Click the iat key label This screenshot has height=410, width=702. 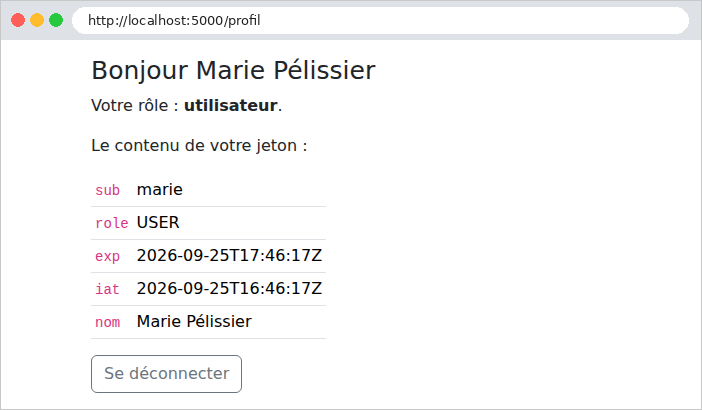(107, 289)
